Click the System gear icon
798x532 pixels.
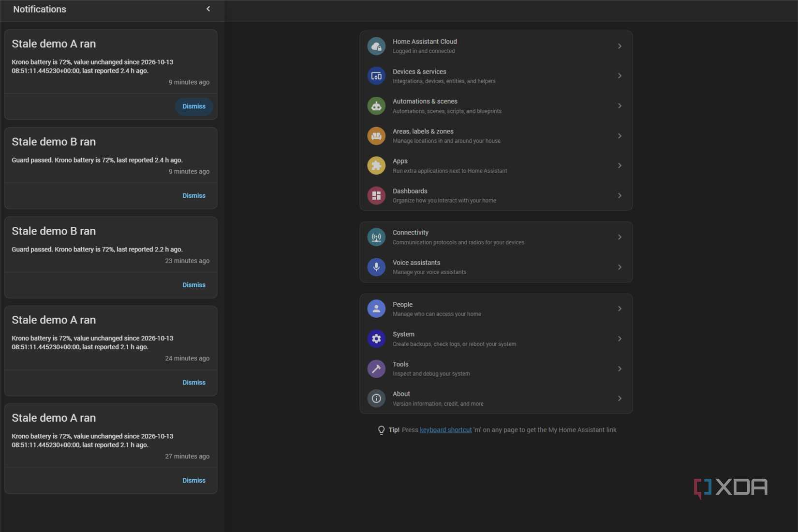click(x=376, y=339)
